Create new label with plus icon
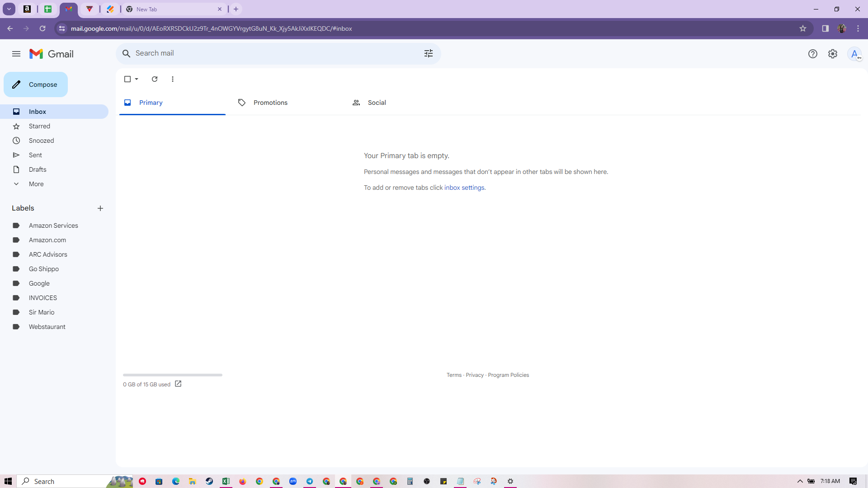868x488 pixels. pyautogui.click(x=100, y=208)
